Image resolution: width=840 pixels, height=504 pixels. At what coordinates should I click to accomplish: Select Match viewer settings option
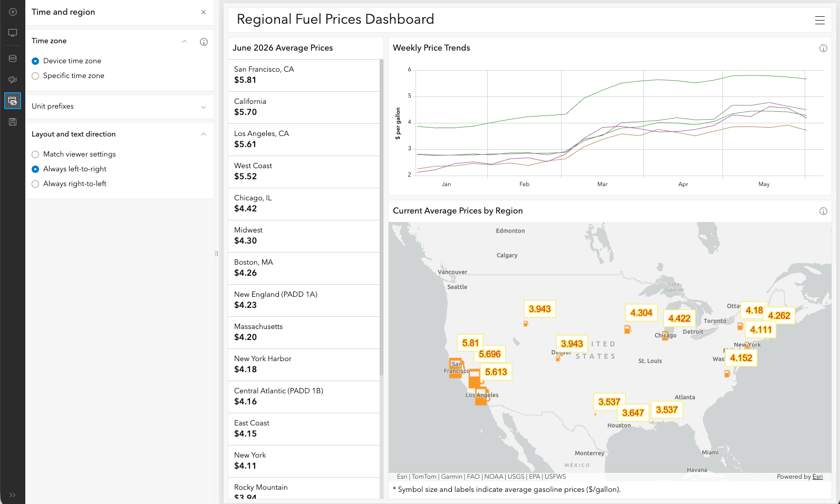pos(35,154)
